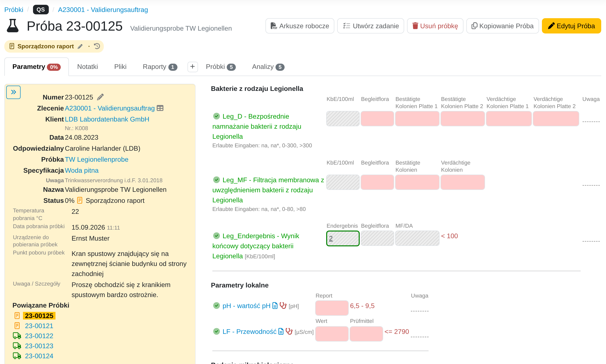The image size is (606, 364).
Task: Click the Usuń próbkę button
Action: (435, 26)
